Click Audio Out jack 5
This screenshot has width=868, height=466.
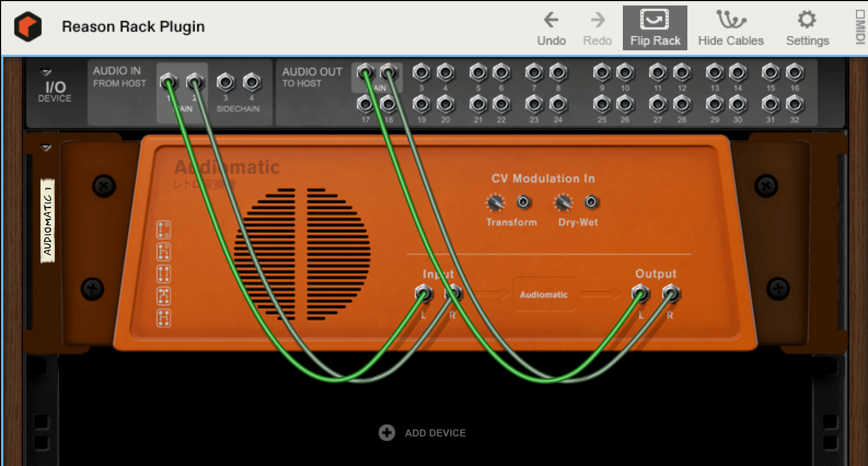pyautogui.click(x=478, y=72)
